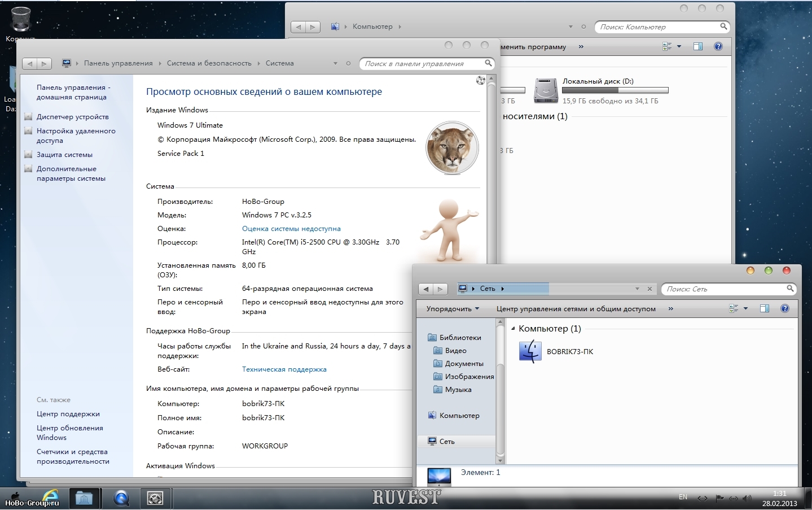
Task: Open Libraries explorer taskbar button
Action: coord(84,498)
